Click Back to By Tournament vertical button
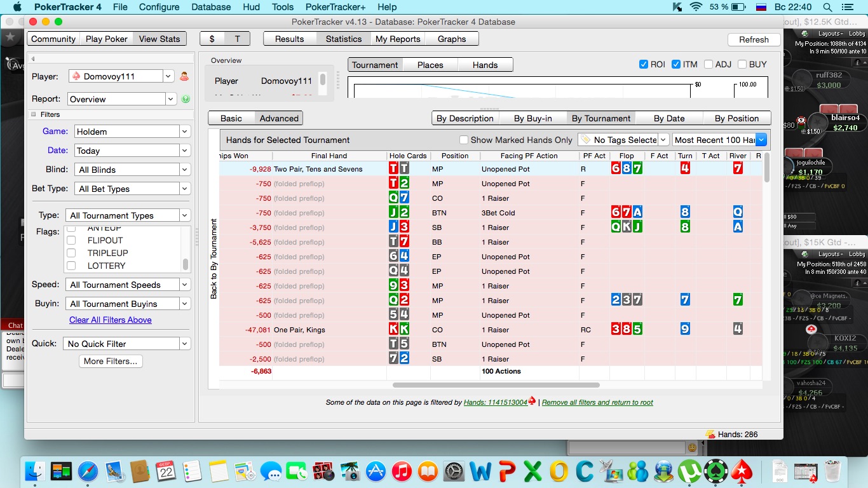 [x=214, y=259]
